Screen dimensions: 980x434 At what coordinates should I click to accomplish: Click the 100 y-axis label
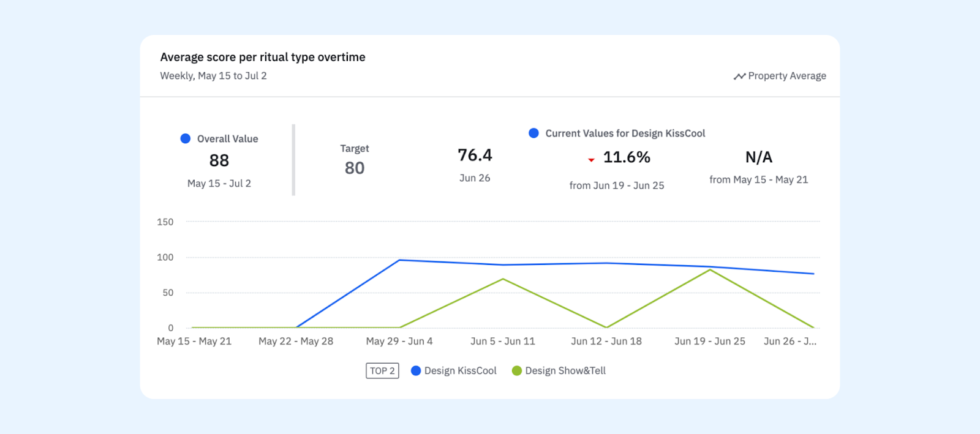(165, 257)
